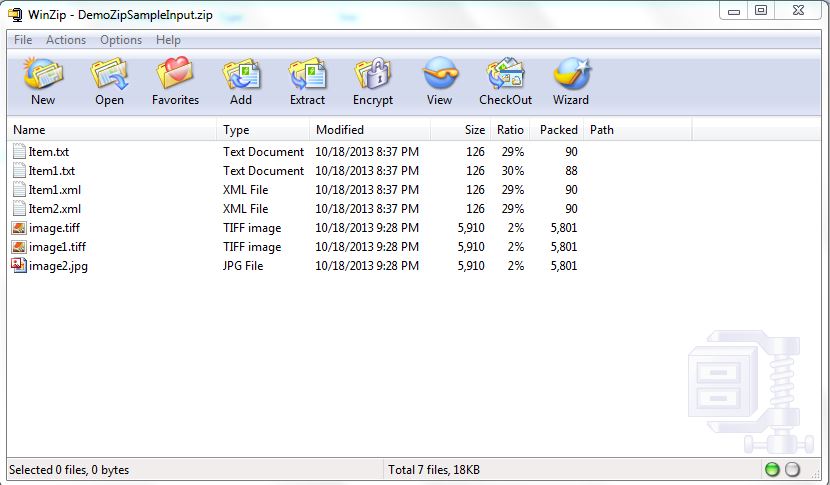
Task: Select the image1.tiff file name
Action: (x=57, y=247)
